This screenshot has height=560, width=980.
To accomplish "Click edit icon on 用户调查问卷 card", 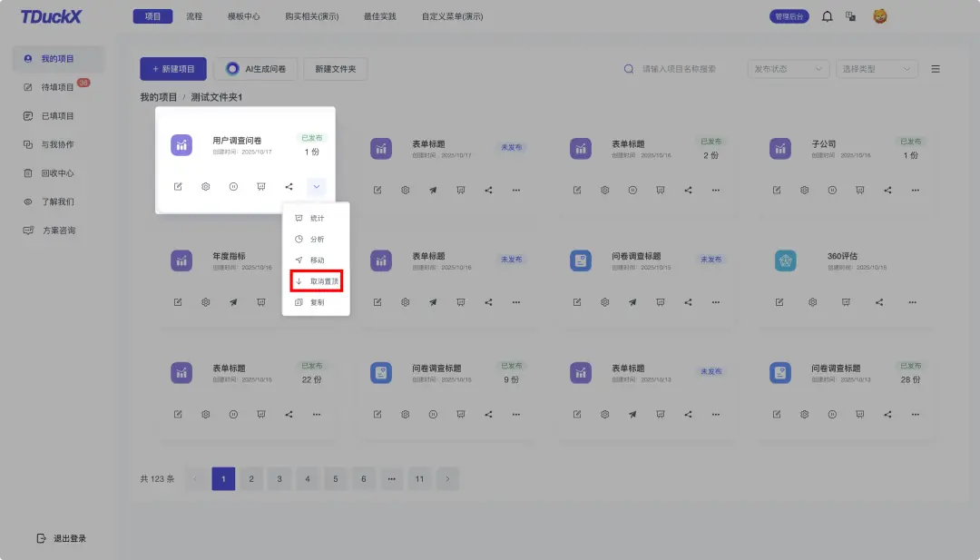I will click(178, 187).
